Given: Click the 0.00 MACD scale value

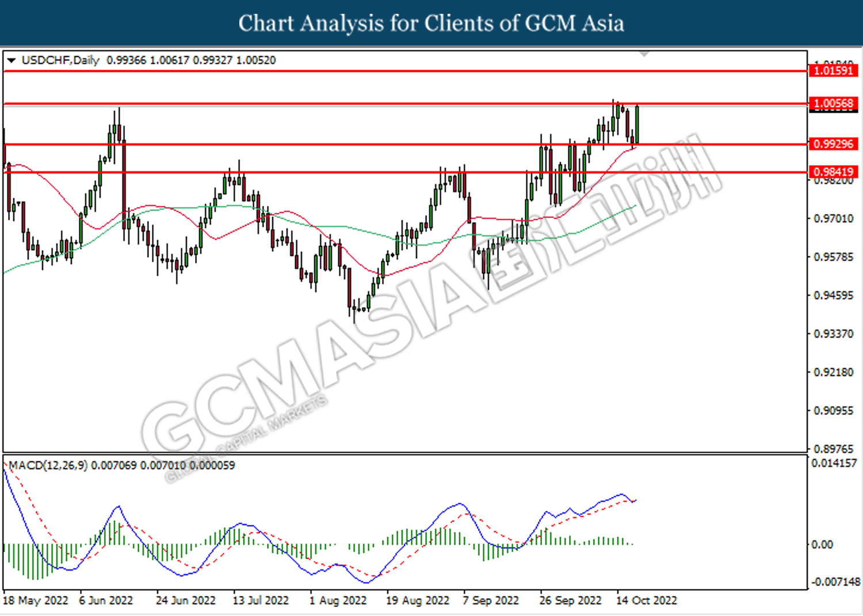Looking at the screenshot, I should point(822,545).
